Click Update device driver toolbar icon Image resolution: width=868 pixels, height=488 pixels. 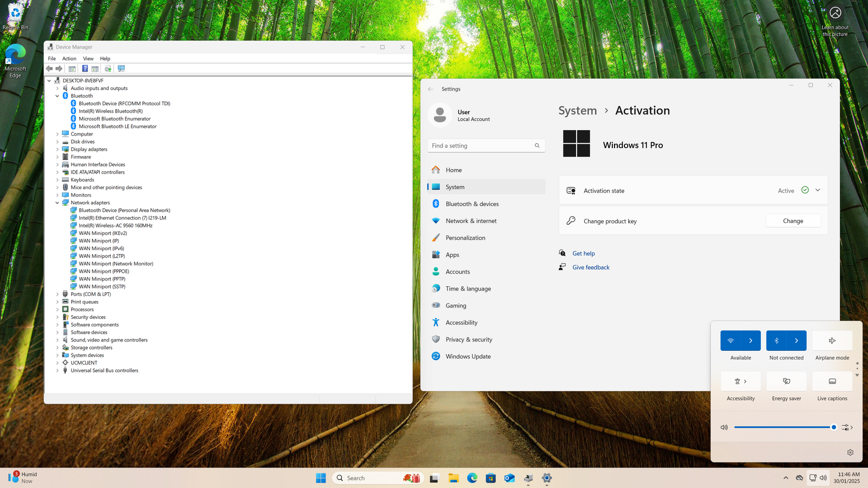[x=108, y=69]
